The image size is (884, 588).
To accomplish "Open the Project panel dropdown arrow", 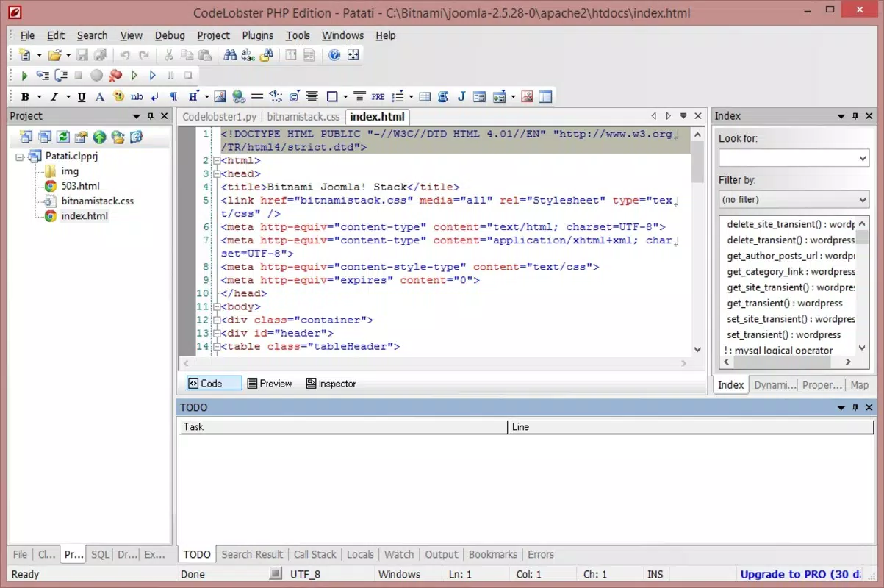I will pyautogui.click(x=137, y=116).
